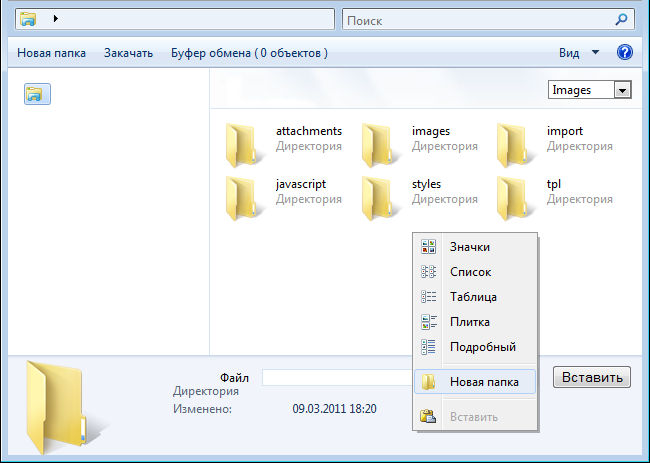The image size is (650, 463).
Task: Click the paste clipboard icon in context menu
Action: [x=428, y=416]
